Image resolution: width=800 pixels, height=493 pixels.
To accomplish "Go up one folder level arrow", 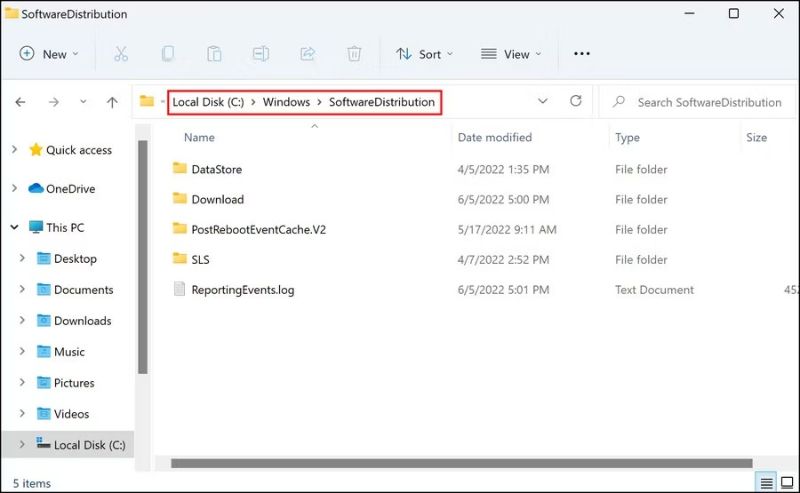I will (112, 102).
